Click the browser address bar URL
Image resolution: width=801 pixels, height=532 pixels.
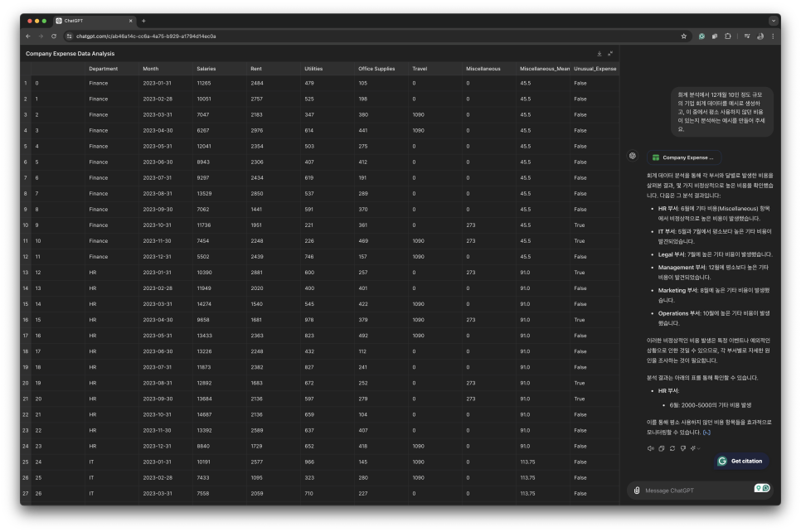click(x=146, y=36)
